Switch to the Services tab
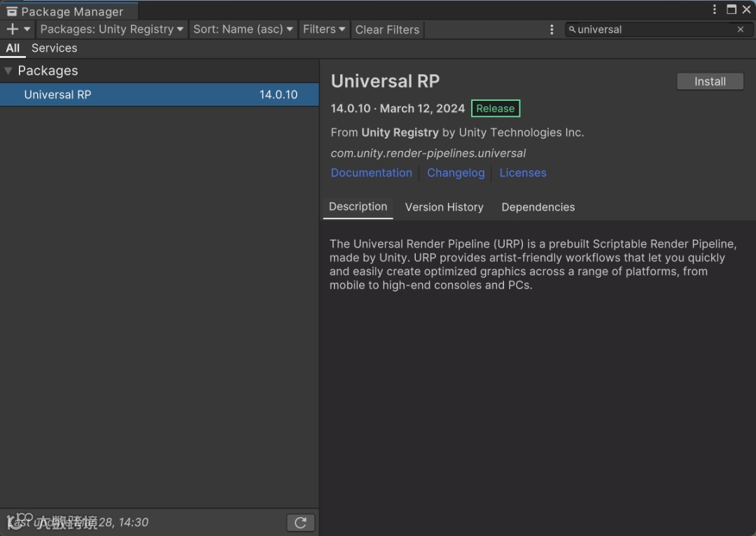This screenshot has width=756, height=536. [x=54, y=48]
